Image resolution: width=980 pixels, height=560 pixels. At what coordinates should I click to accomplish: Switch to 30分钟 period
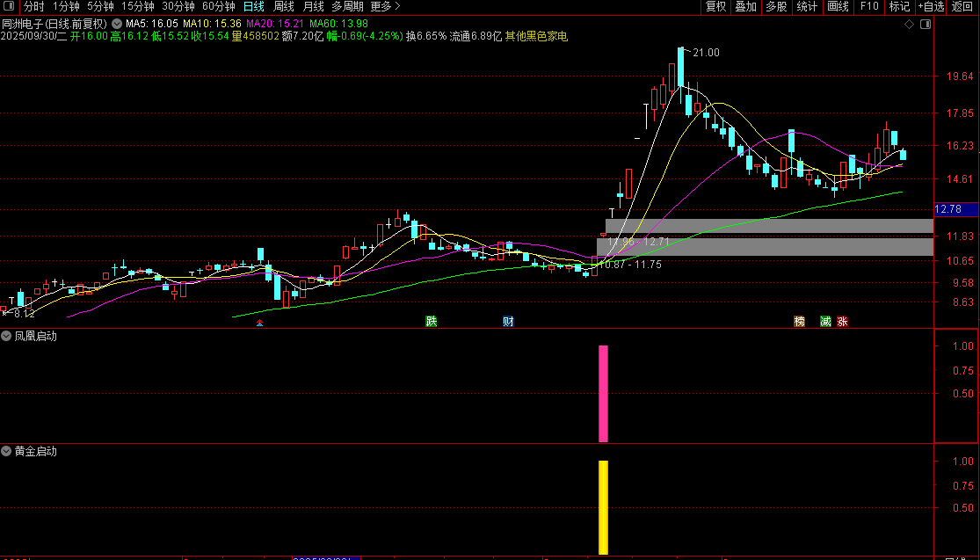pyautogui.click(x=178, y=6)
